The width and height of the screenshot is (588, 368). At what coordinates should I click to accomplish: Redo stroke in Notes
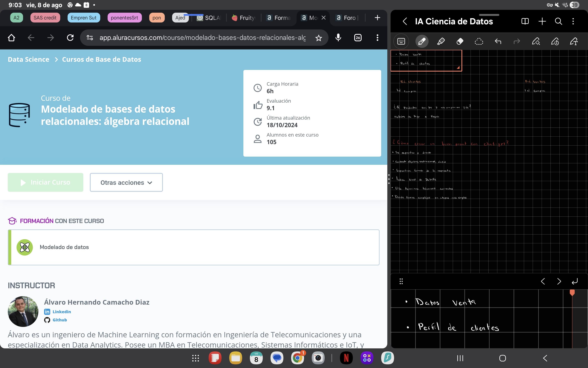[517, 41]
